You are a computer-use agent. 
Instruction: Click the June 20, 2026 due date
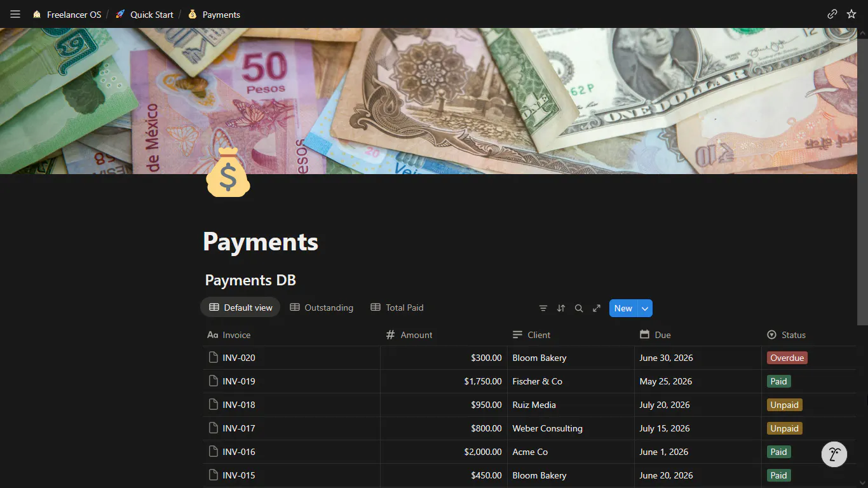666,475
